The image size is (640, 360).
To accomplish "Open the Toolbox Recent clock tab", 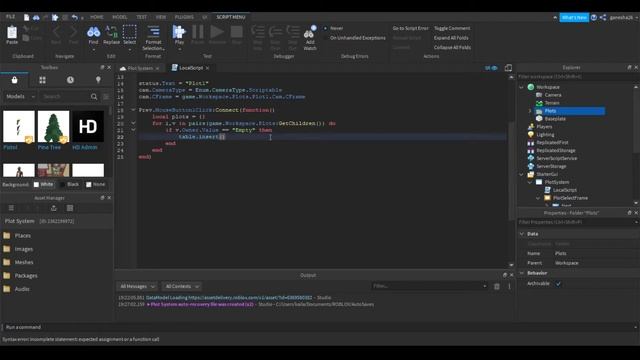I will pos(70,80).
